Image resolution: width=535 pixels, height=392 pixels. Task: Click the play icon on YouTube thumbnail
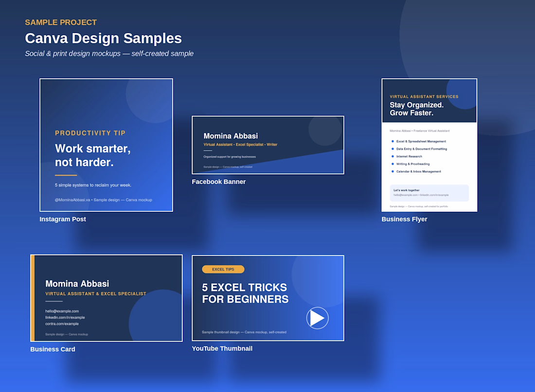317,318
